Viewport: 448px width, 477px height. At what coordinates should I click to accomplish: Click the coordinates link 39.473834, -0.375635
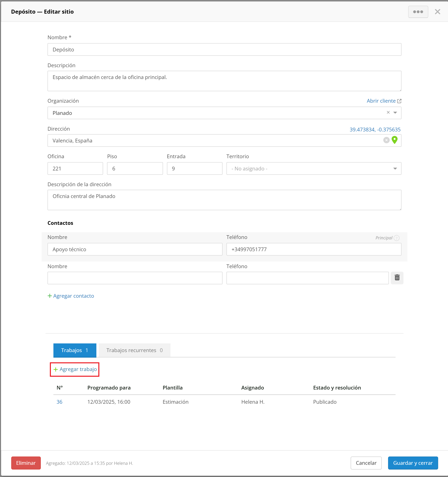click(x=374, y=130)
